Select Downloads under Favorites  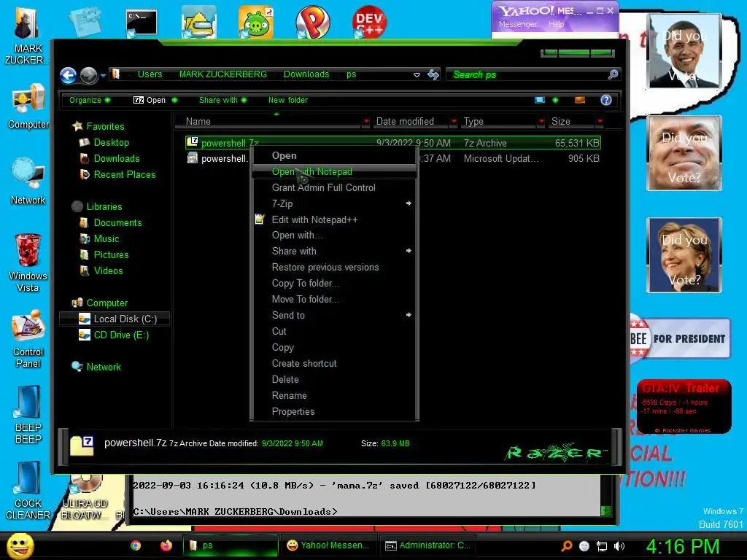(x=116, y=158)
